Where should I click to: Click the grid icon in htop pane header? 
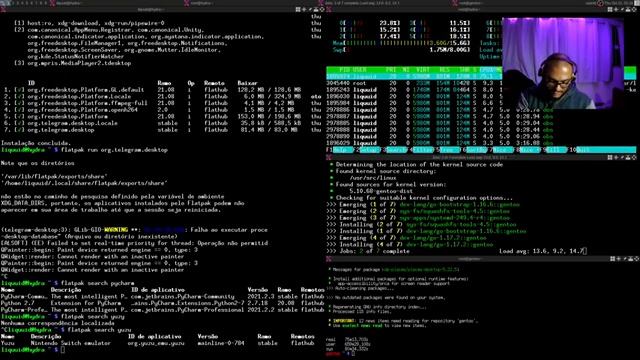click(x=610, y=9)
